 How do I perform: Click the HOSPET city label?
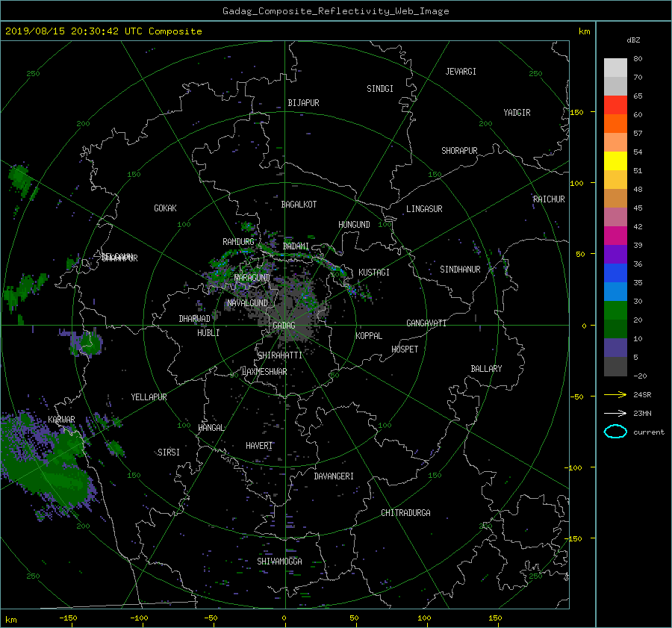(x=405, y=349)
